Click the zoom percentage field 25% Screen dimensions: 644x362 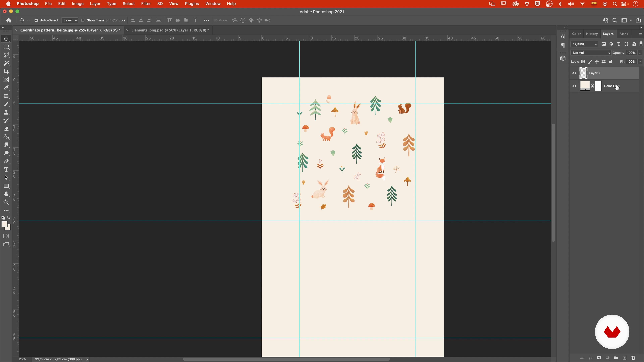click(x=22, y=359)
